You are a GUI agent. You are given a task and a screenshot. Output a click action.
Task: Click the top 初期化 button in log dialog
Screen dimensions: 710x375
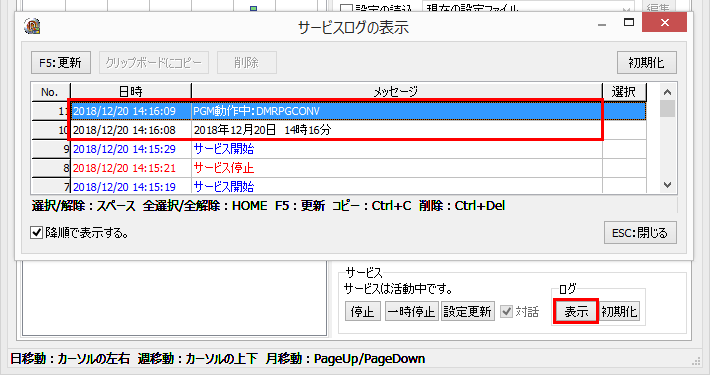(x=647, y=62)
